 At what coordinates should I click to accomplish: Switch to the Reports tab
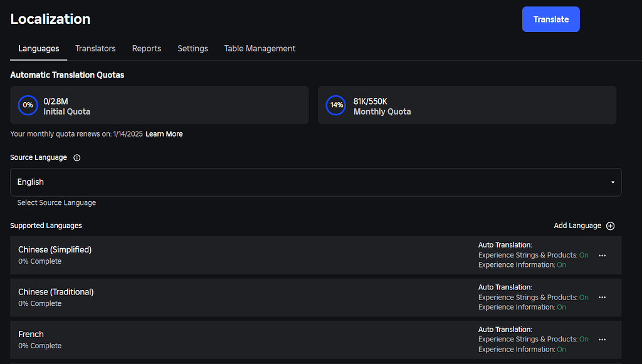147,48
